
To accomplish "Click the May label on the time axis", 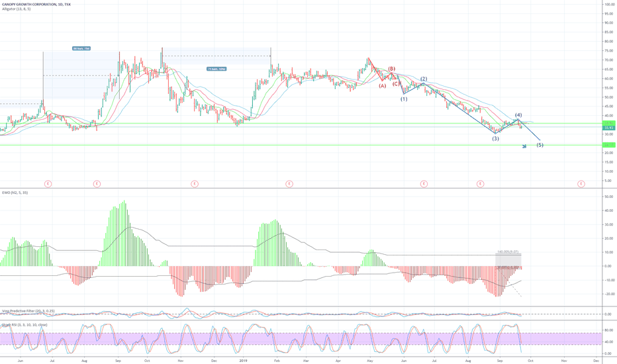I will pos(370,361).
